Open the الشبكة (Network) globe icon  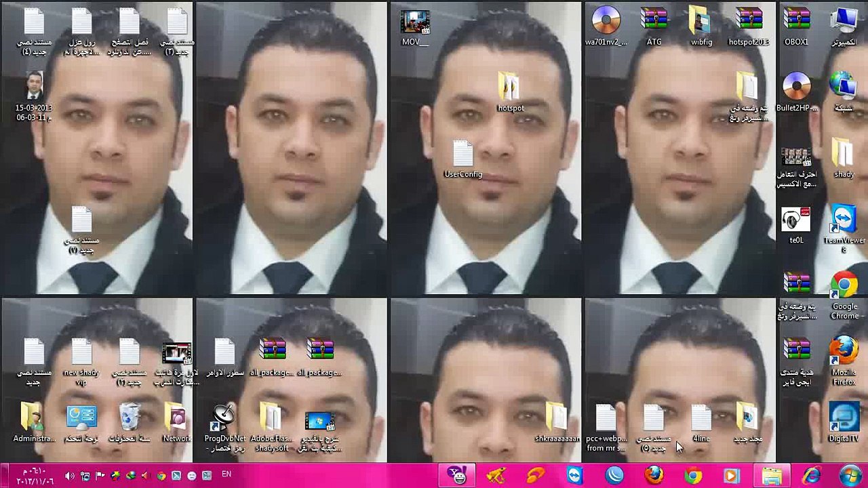point(844,93)
